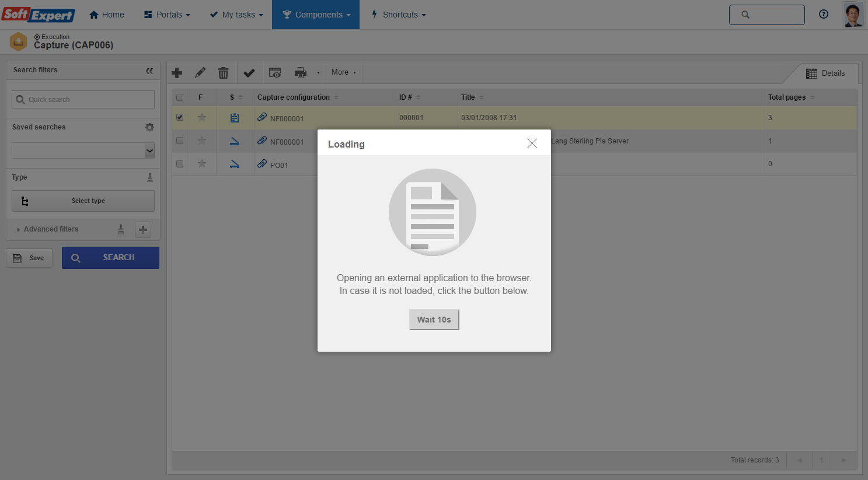Open the Components menu
Viewport: 868px width, 480px height.
point(316,15)
